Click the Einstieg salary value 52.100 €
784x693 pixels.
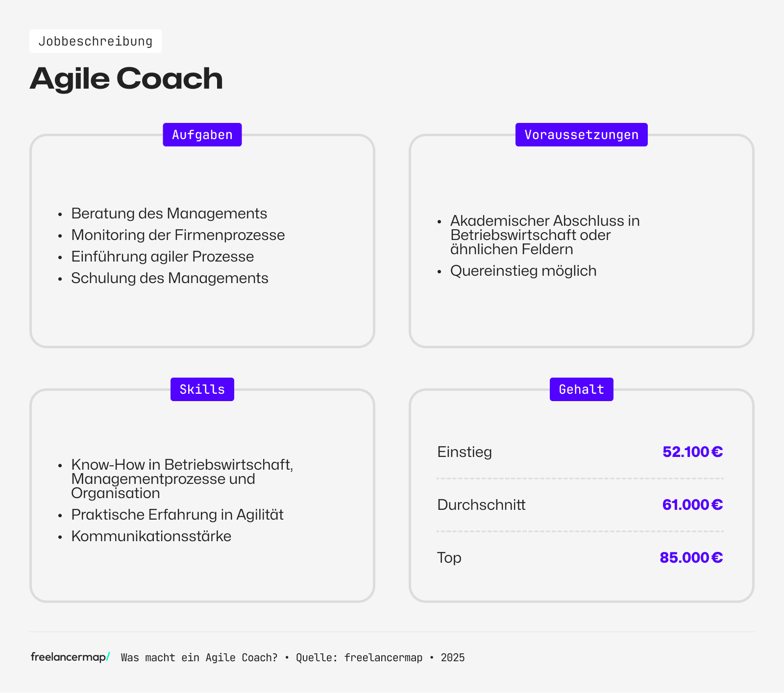click(x=692, y=452)
